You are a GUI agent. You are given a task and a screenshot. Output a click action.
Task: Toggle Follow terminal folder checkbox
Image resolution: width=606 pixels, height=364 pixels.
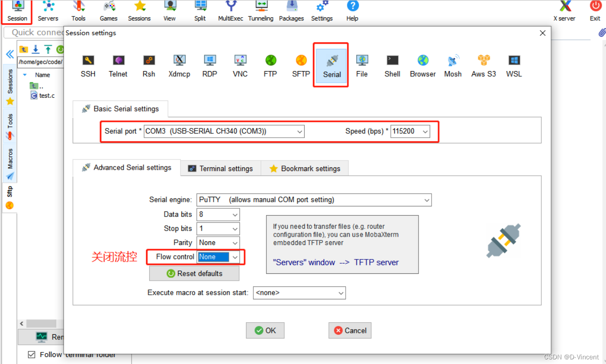(x=32, y=355)
